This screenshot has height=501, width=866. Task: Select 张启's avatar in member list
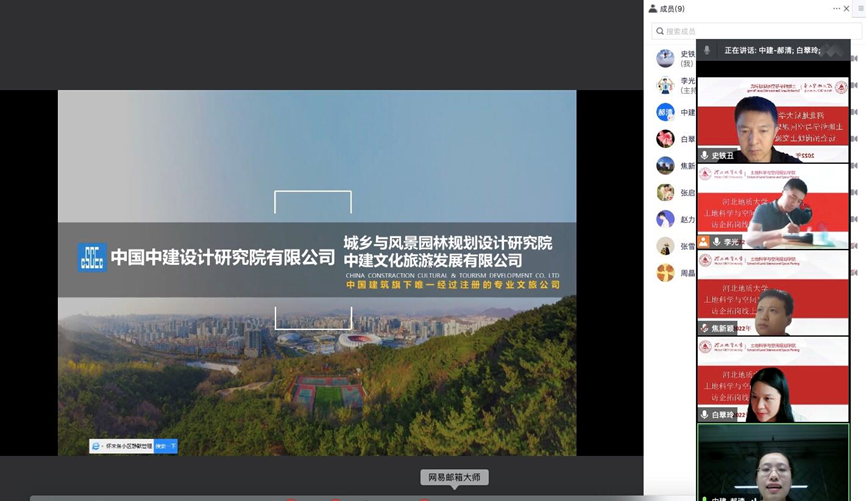[x=665, y=192]
